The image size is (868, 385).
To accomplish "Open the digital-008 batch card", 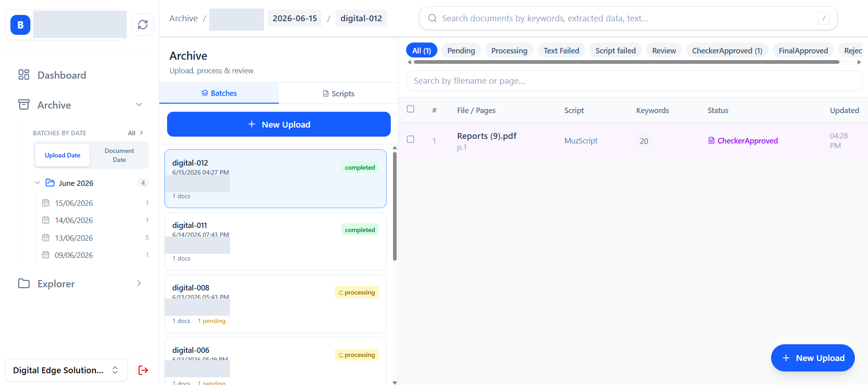I will point(275,304).
